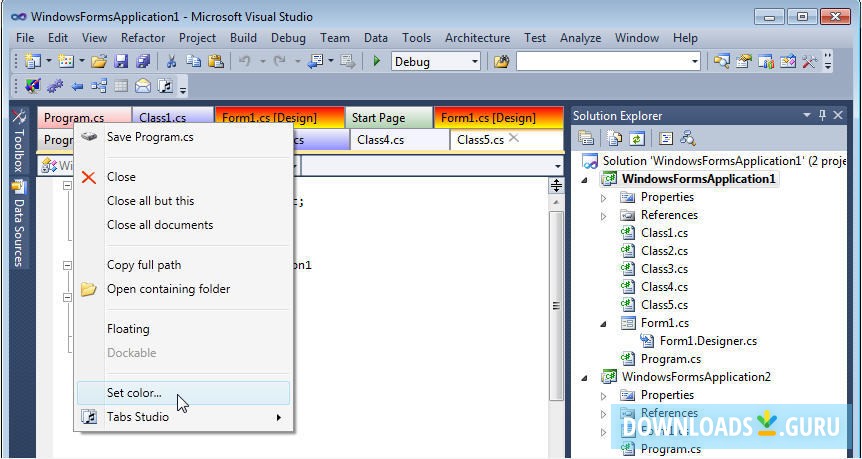This screenshot has width=862, height=459.
Task: Click the Cut scissors icon
Action: coord(171,61)
